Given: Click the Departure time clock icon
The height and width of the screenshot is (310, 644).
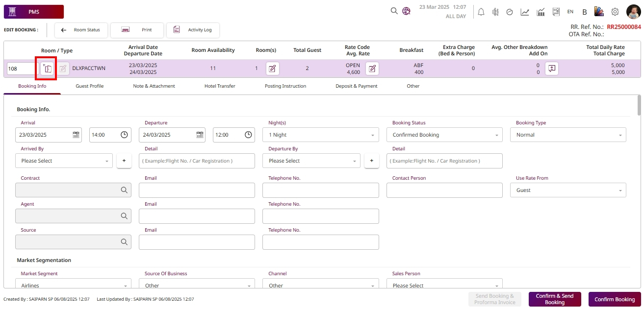Looking at the screenshot, I should [248, 135].
